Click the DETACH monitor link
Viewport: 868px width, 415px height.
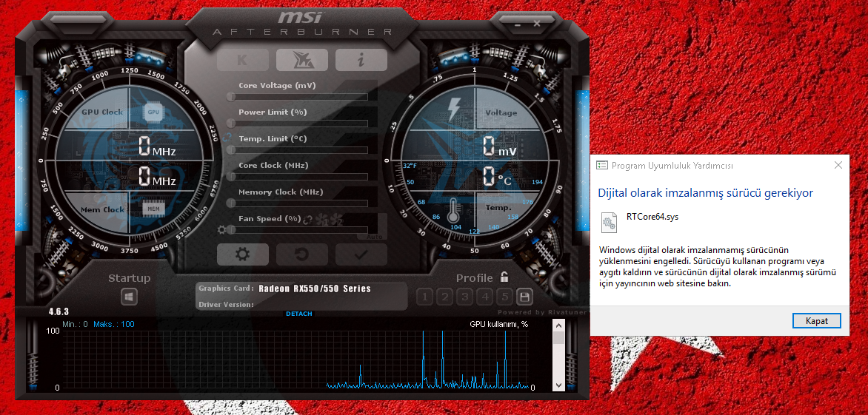pyautogui.click(x=299, y=314)
